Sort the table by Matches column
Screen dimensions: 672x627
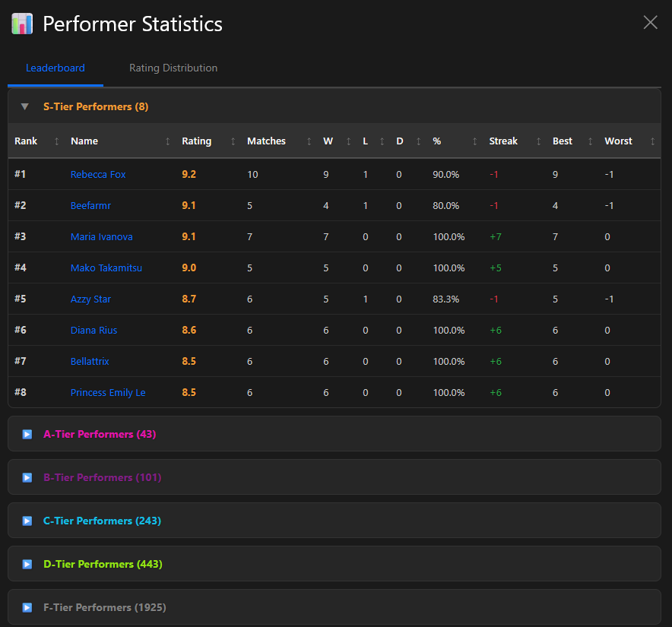(309, 141)
